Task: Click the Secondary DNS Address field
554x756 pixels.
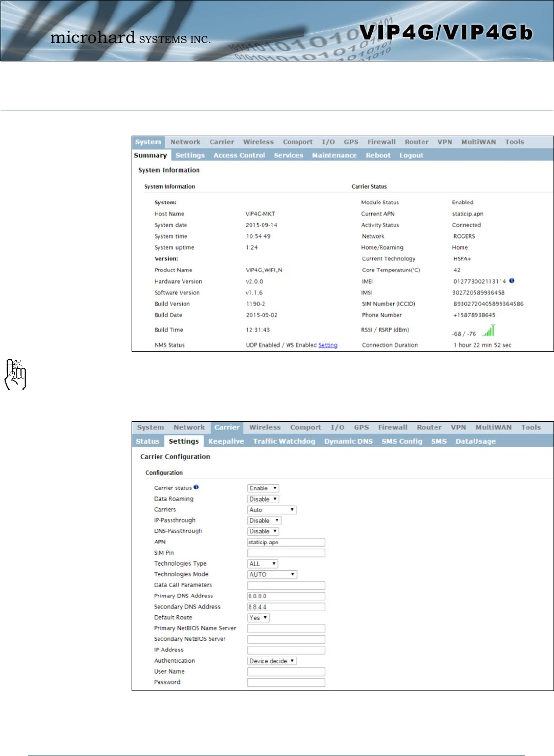Action: 286,607
